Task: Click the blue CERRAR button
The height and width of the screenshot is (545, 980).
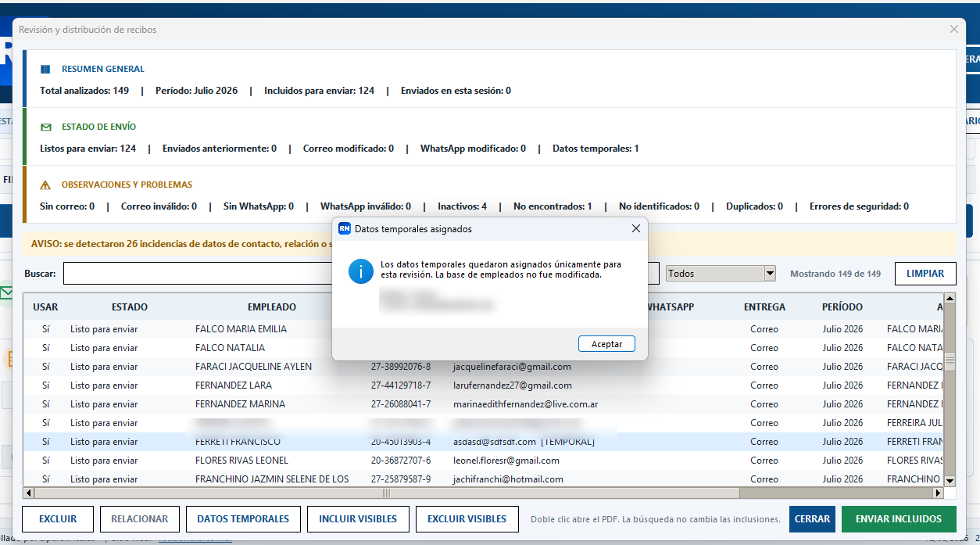Action: point(812,519)
